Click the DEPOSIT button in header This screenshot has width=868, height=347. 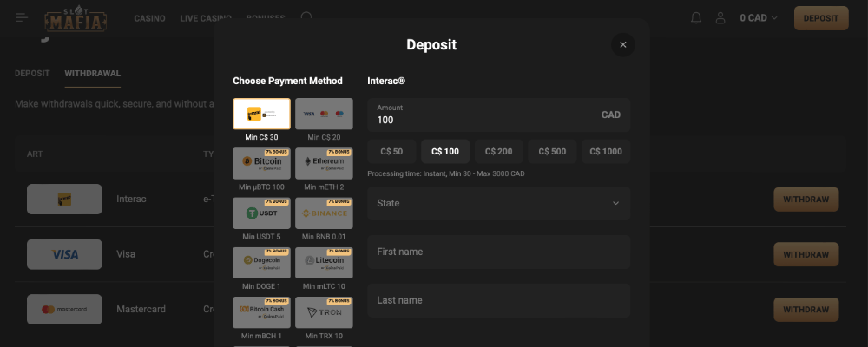(x=821, y=18)
